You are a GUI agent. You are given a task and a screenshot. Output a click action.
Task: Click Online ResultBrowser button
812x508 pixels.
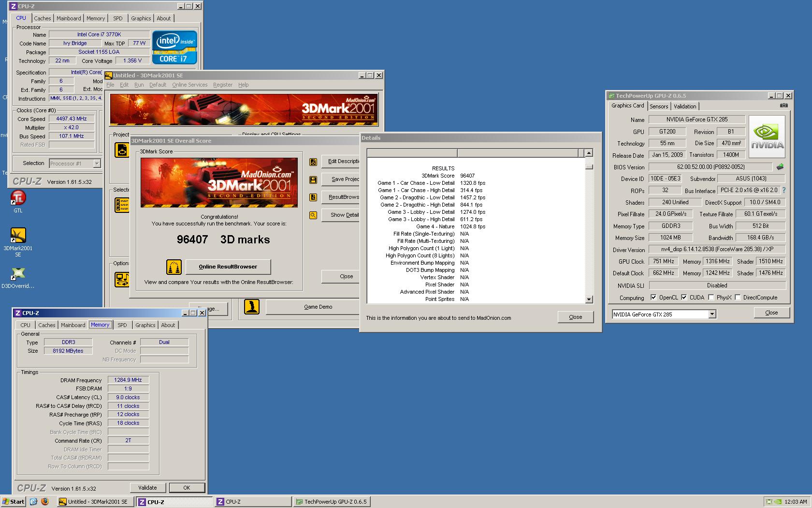(228, 267)
